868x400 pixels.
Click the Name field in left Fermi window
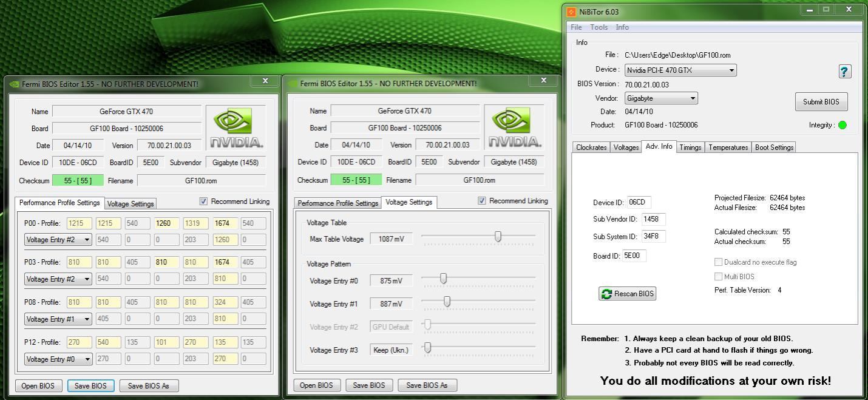click(x=127, y=112)
